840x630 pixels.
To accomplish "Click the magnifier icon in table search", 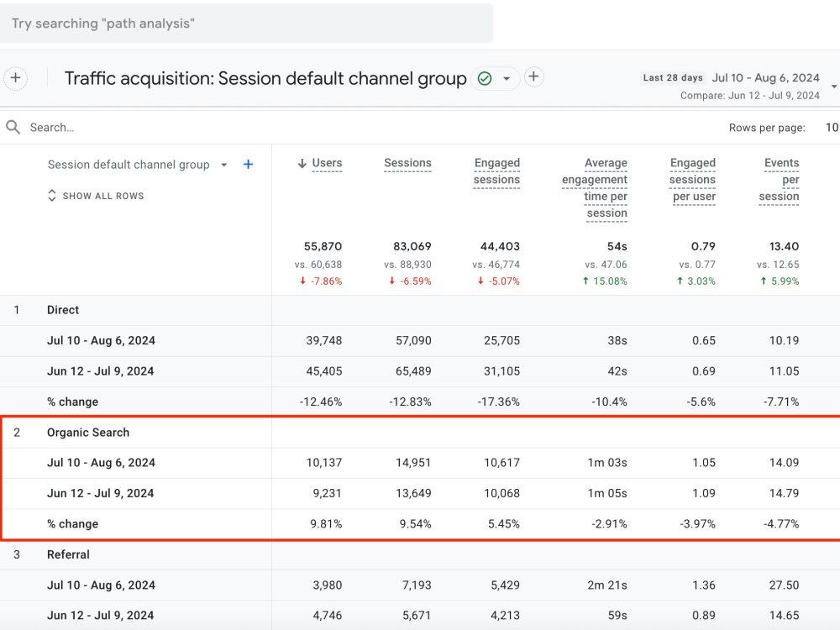I will coord(13,127).
